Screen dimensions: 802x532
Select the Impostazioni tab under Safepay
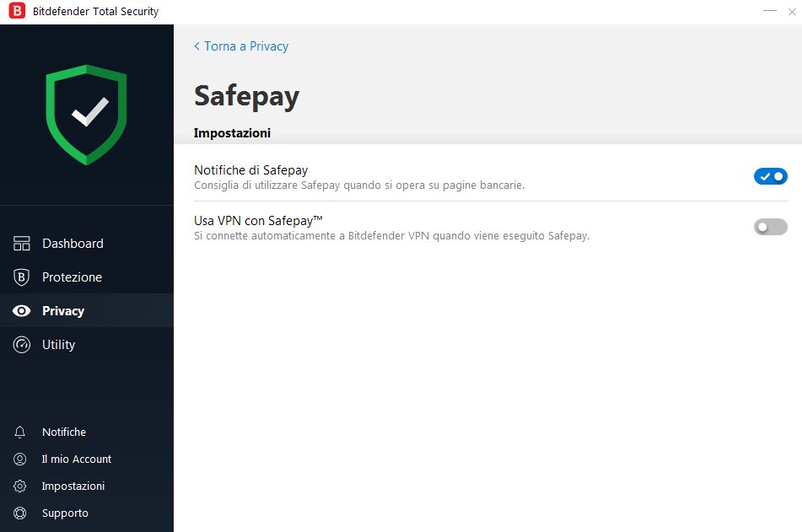click(x=232, y=133)
